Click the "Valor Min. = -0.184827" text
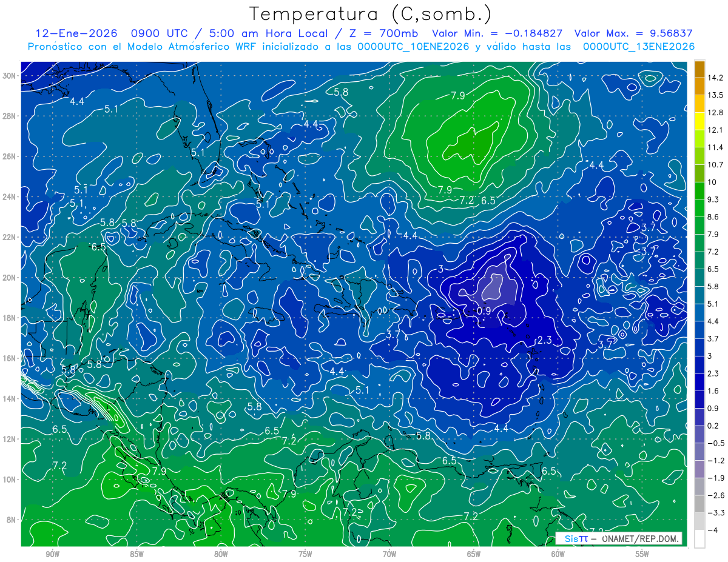This screenshot has height=562, width=728. 497,33
